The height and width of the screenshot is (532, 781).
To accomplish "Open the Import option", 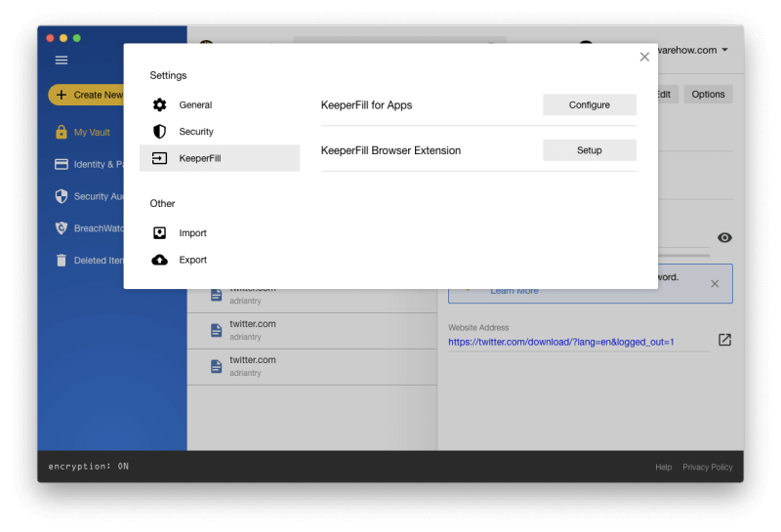I will (x=220, y=233).
